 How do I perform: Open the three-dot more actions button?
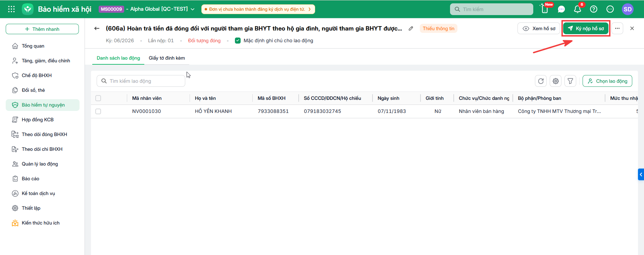click(617, 28)
